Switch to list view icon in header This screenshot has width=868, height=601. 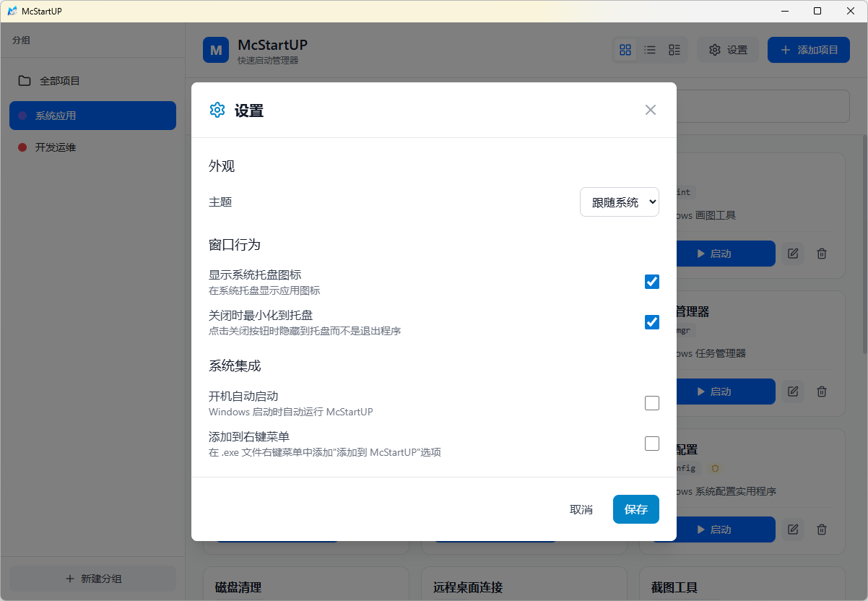[x=650, y=50]
